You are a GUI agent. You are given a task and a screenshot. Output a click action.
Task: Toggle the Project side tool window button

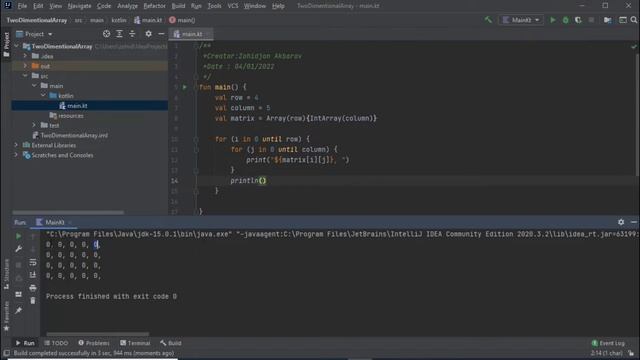coord(6,44)
